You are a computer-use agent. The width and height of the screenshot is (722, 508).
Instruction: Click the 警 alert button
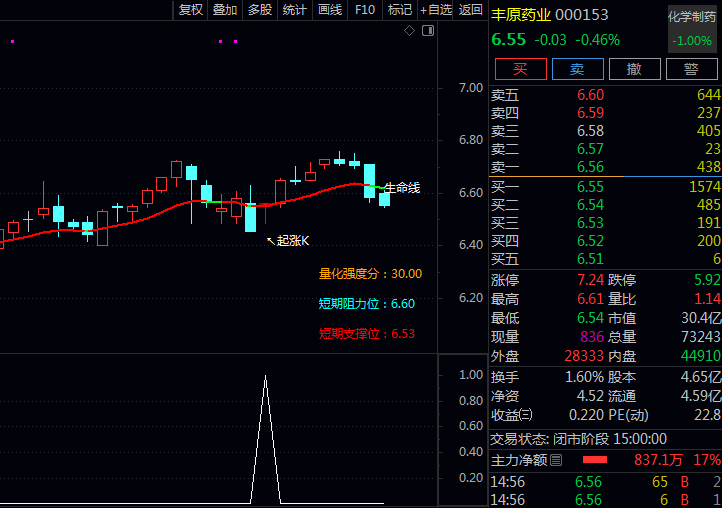point(692,69)
